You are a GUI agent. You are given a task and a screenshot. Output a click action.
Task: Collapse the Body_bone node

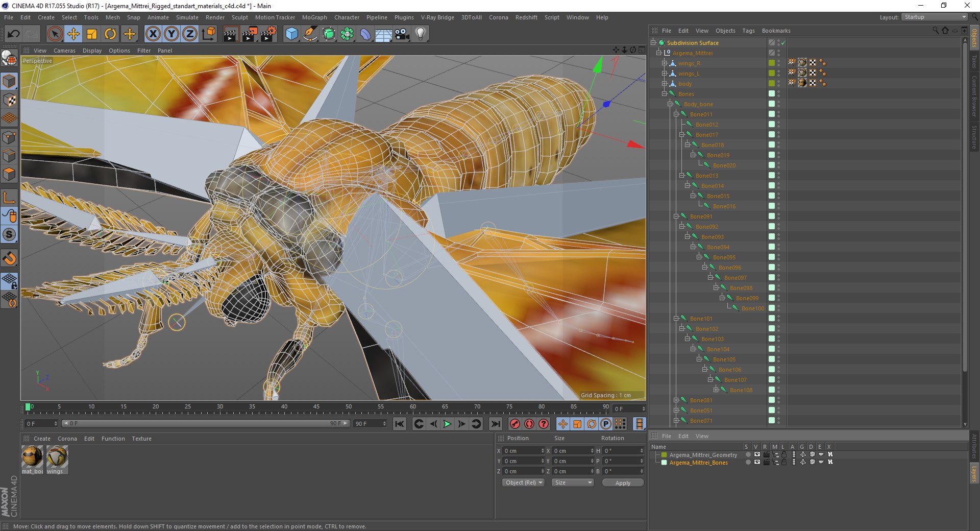click(x=670, y=104)
